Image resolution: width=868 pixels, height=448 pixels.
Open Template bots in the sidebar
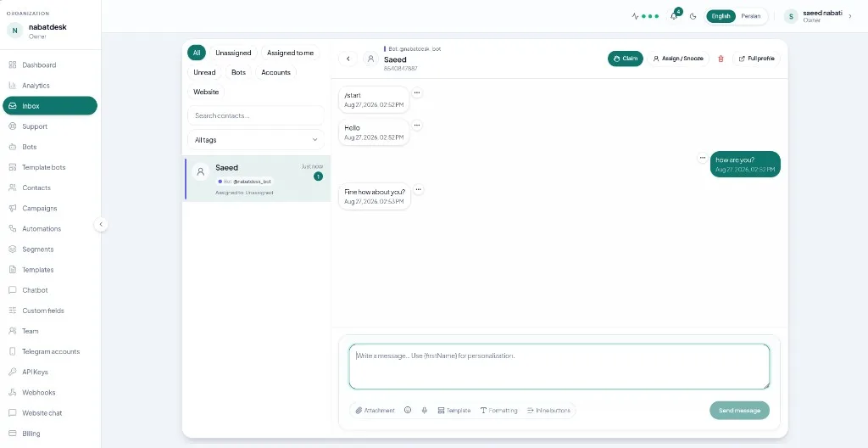(x=50, y=167)
